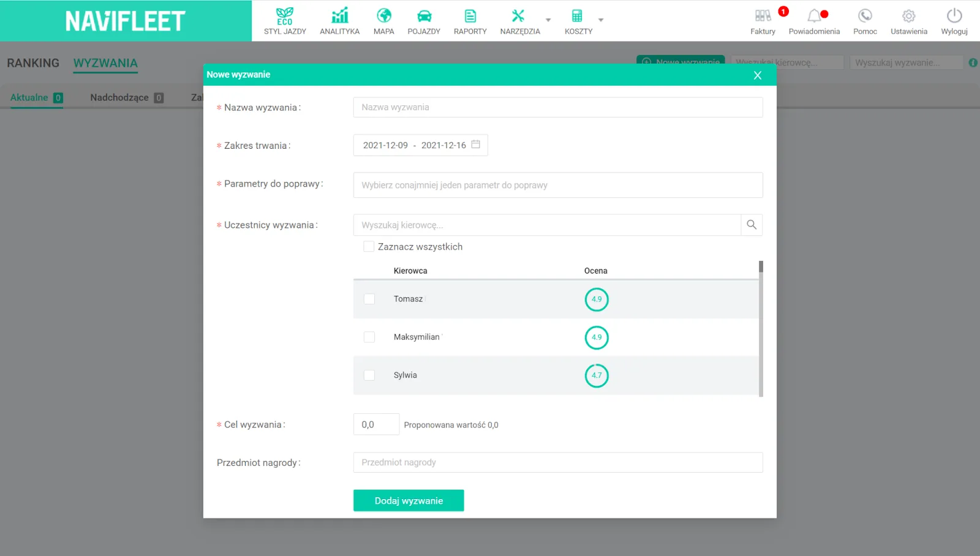Switch to the Wyzwania tab
The height and width of the screenshot is (556, 980).
pos(105,63)
